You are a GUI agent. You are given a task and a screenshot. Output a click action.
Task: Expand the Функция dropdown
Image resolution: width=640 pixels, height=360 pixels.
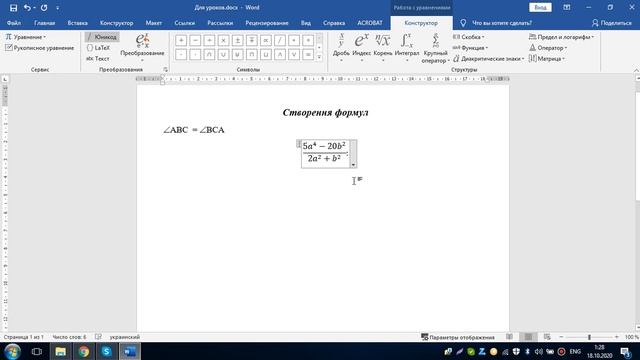pos(470,48)
